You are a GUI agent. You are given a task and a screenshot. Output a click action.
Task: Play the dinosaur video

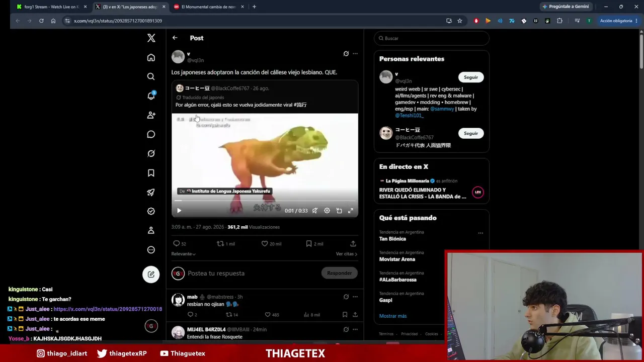point(179,211)
